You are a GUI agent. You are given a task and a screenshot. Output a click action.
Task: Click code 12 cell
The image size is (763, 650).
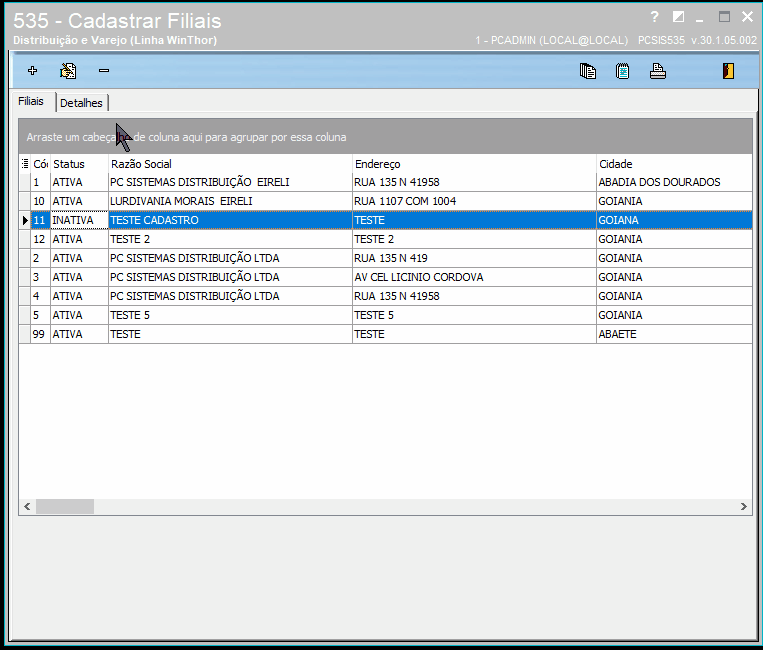point(40,239)
